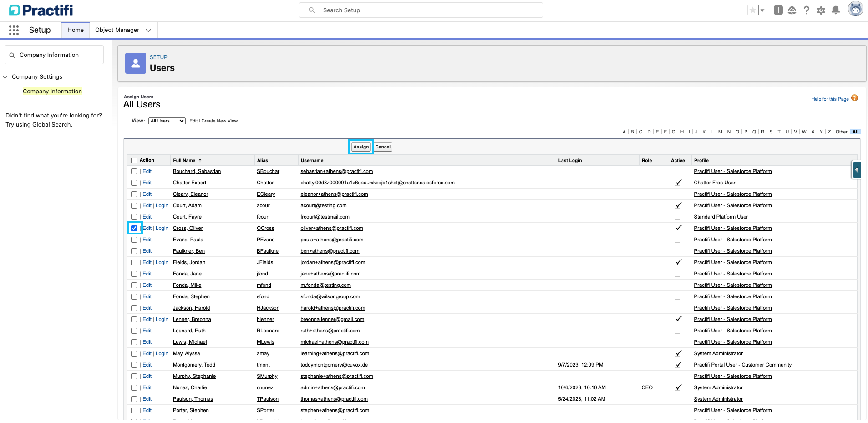Open System Administrator profile for May, Alyssa

click(x=718, y=353)
